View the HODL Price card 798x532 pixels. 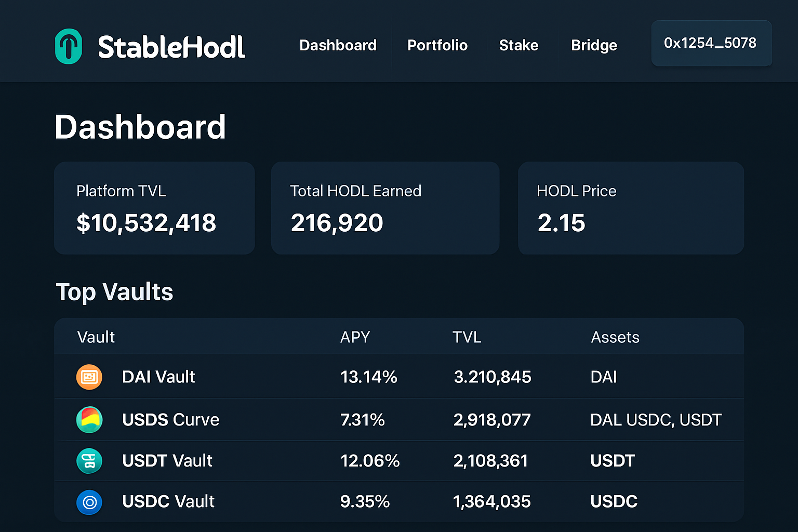[x=630, y=208]
